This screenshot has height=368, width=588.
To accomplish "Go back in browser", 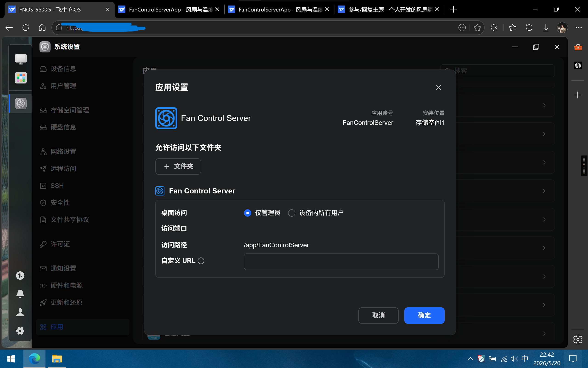I will [x=9, y=28].
